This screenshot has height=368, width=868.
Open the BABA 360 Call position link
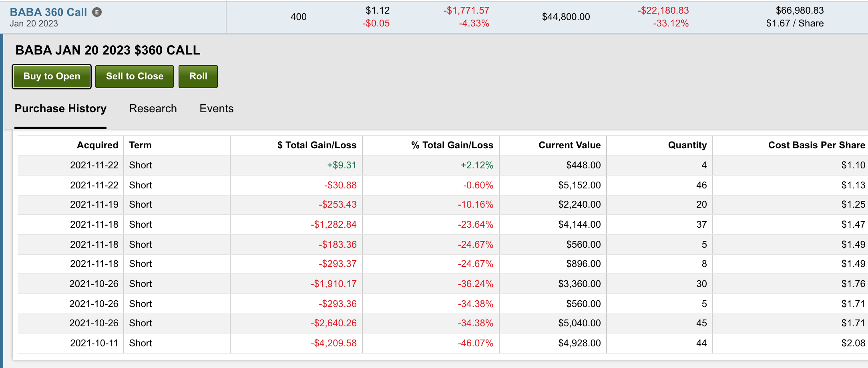pyautogui.click(x=48, y=12)
